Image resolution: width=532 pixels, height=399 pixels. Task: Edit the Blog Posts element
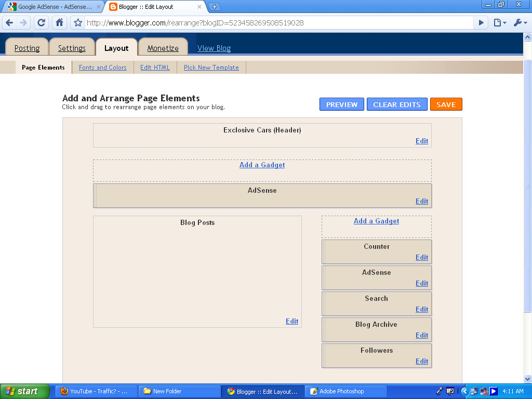tap(292, 321)
